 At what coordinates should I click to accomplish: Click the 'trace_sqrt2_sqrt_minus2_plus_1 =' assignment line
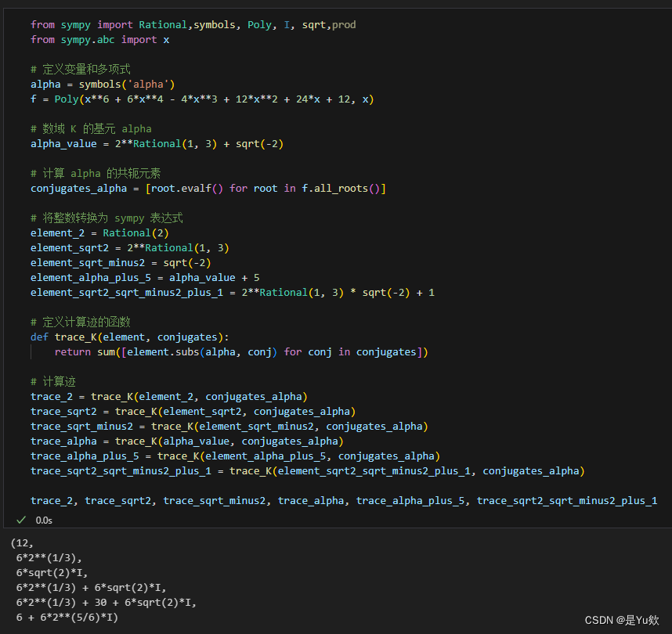(x=307, y=471)
